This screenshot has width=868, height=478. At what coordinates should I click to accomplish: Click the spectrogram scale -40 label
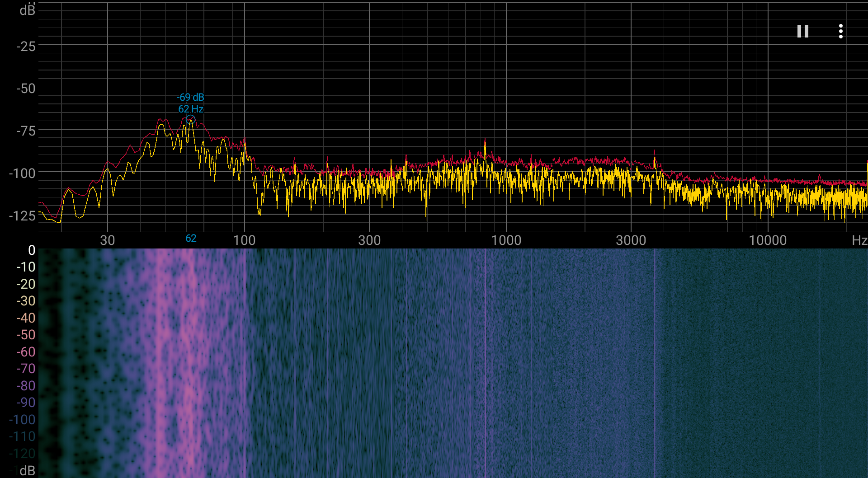26,318
